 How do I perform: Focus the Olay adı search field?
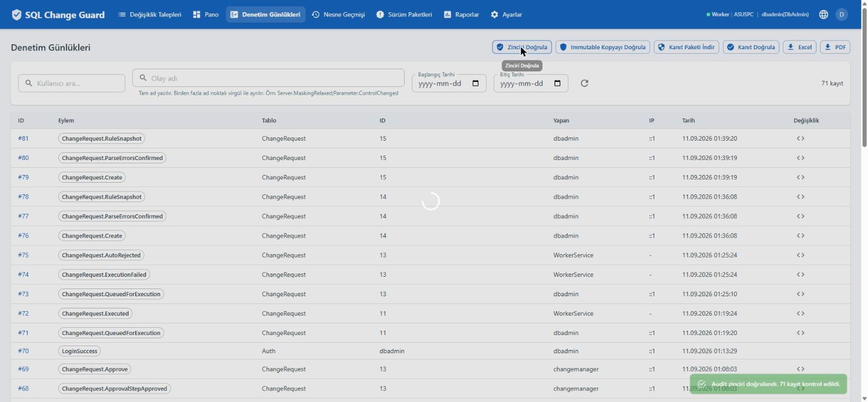(x=268, y=78)
